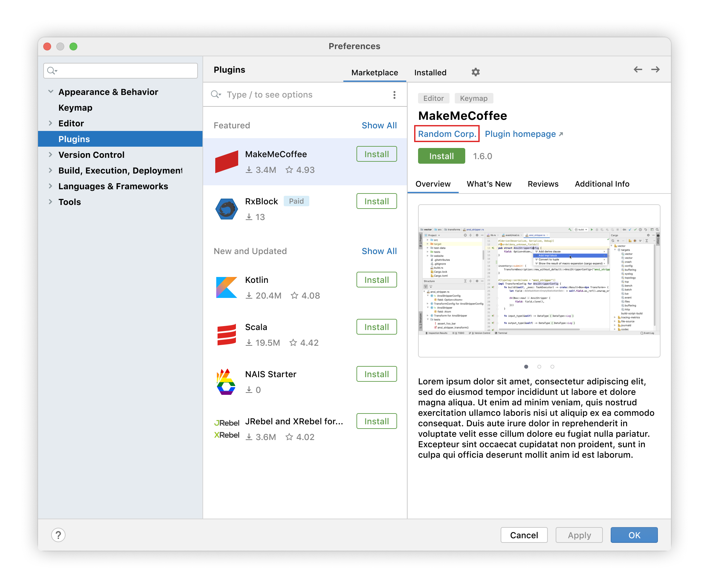This screenshot has width=709, height=588.
Task: Open the Additional Info tab
Action: point(602,184)
